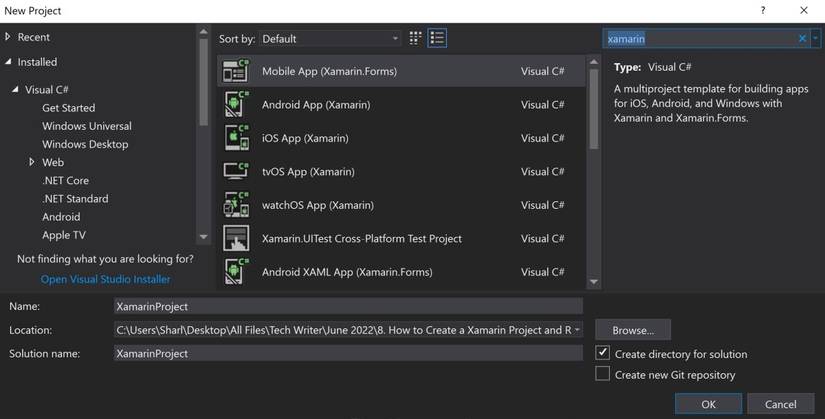Click the iOS App (Xamarin) template icon

click(x=236, y=138)
